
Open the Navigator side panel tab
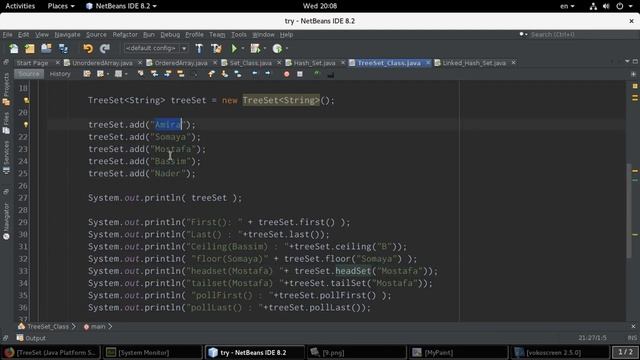click(x=6, y=221)
